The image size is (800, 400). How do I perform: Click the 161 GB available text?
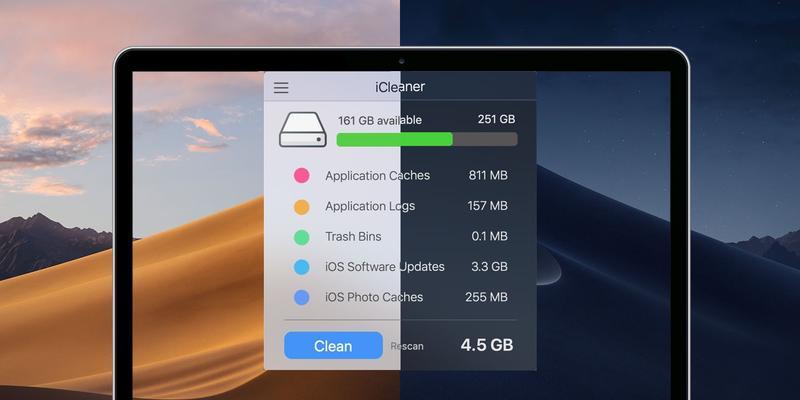pyautogui.click(x=380, y=120)
